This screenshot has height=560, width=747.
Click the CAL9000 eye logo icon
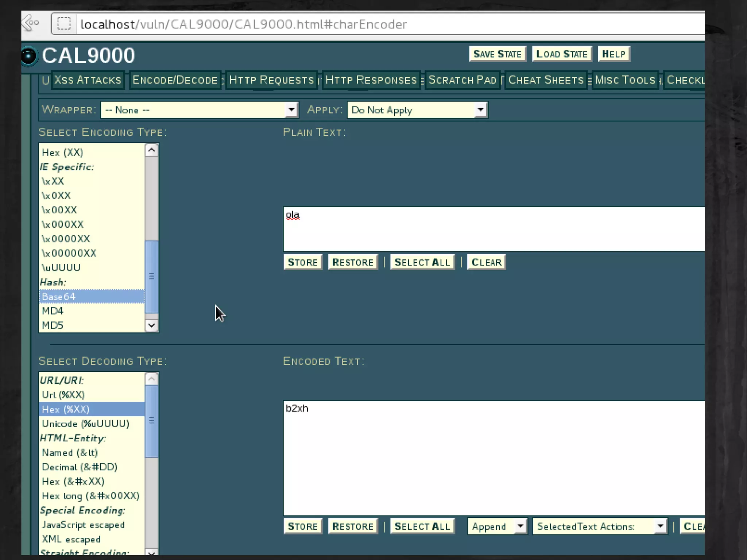pyautogui.click(x=29, y=56)
